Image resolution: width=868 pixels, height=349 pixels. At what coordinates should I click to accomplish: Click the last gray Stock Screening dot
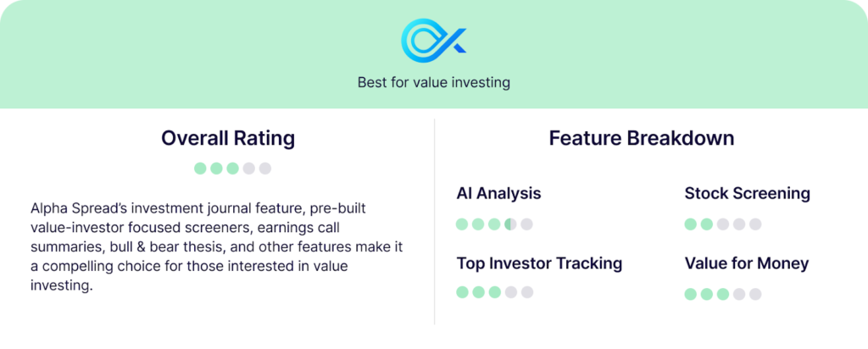tap(755, 224)
